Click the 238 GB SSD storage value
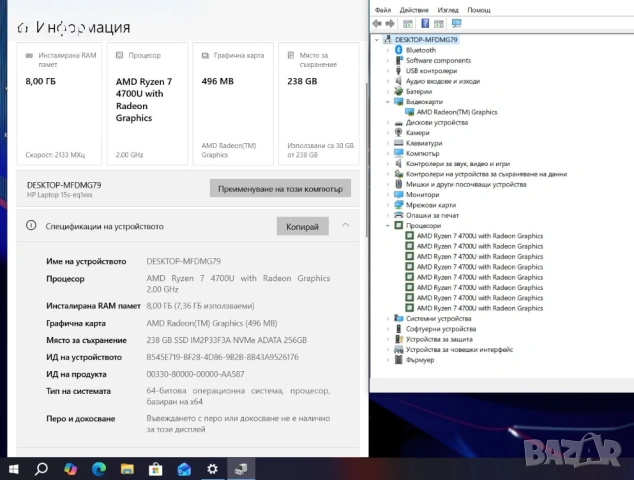The height and width of the screenshot is (480, 634). [226, 340]
